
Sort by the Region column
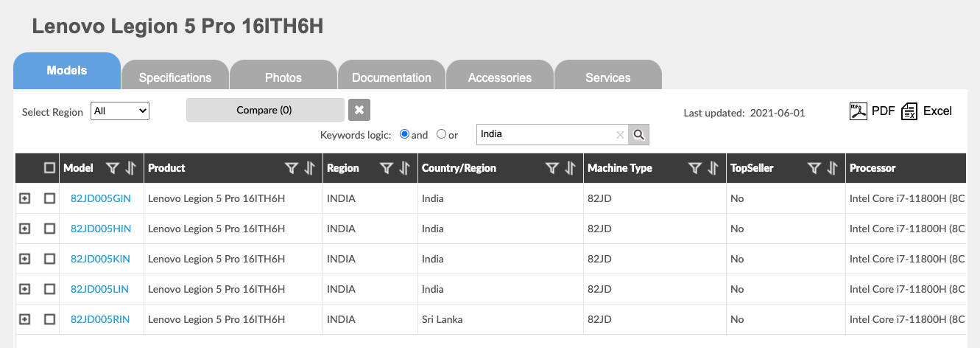tap(404, 168)
